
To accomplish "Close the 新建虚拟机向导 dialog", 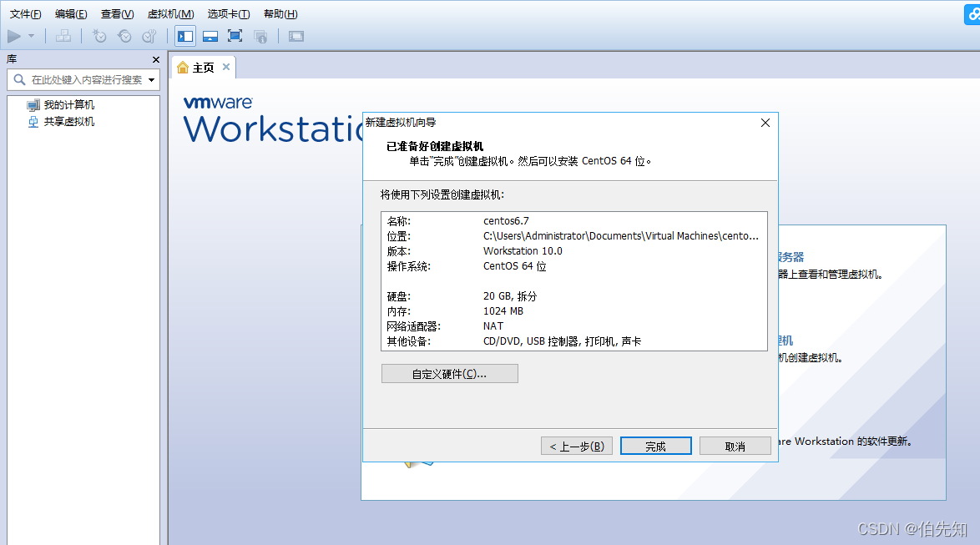I will point(765,123).
